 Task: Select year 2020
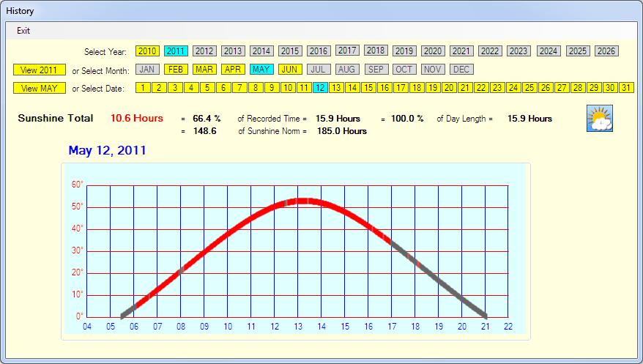coord(433,51)
